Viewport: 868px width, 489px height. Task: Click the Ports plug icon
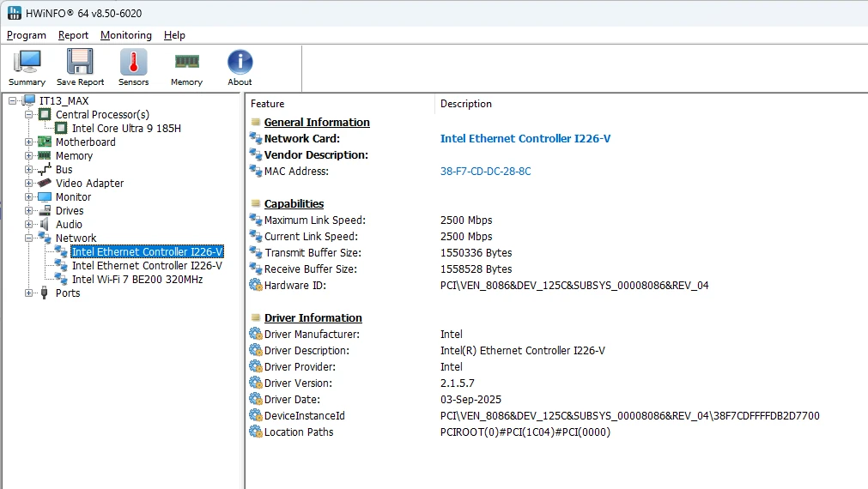(45, 293)
